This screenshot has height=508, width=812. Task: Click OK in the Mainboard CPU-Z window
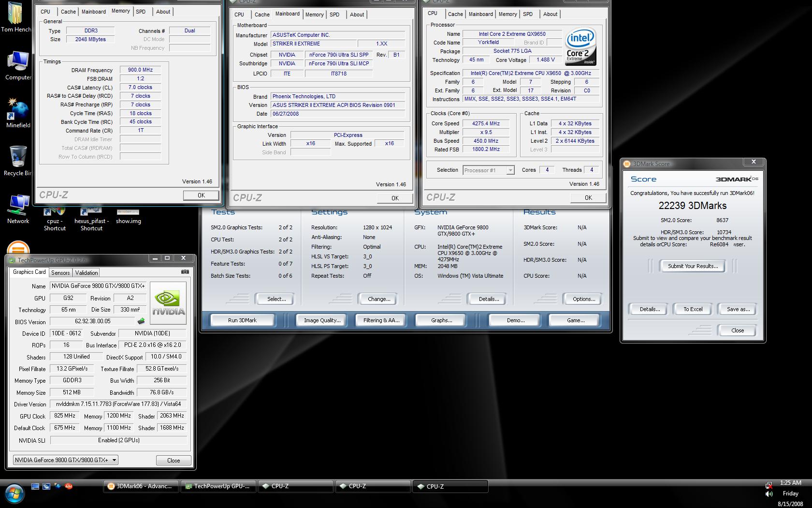[x=395, y=198]
